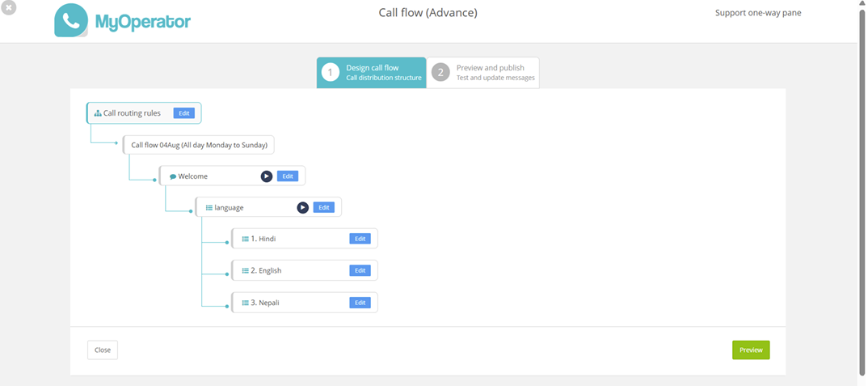Edit the 1. Hindi option
The image size is (868, 386).
point(360,239)
